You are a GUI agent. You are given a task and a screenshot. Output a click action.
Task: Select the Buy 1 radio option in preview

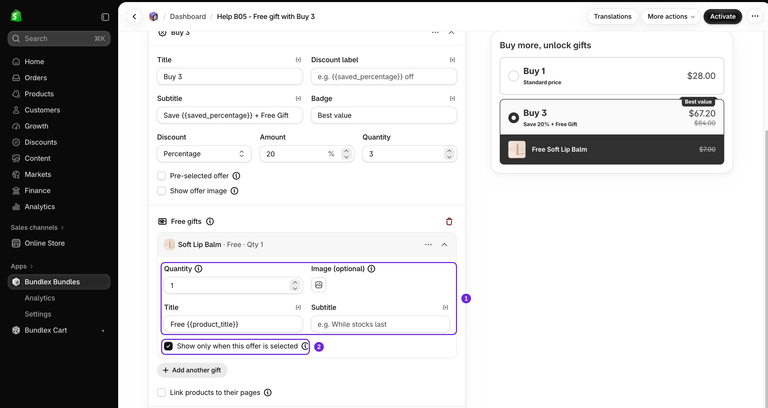(x=513, y=76)
